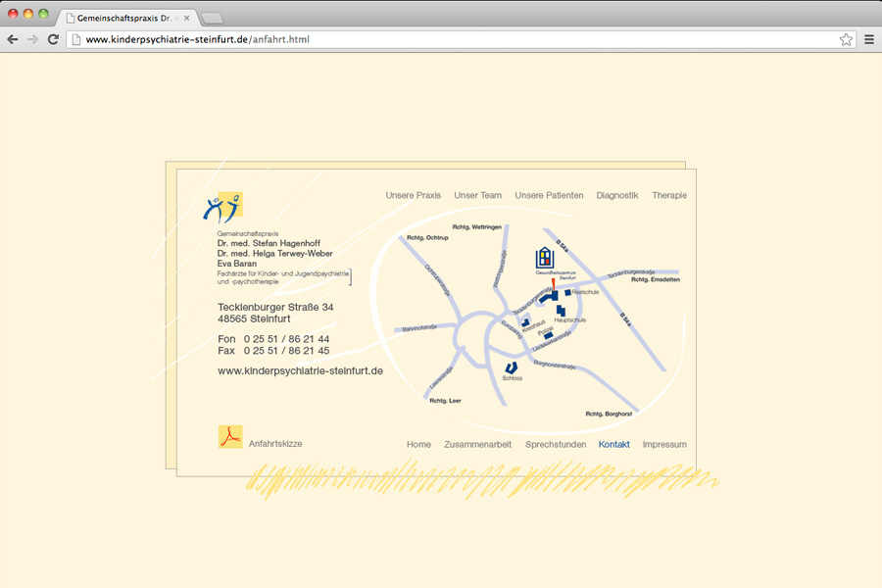The height and width of the screenshot is (588, 882).
Task: Click the browser back arrow
Action: pyautogui.click(x=13, y=39)
